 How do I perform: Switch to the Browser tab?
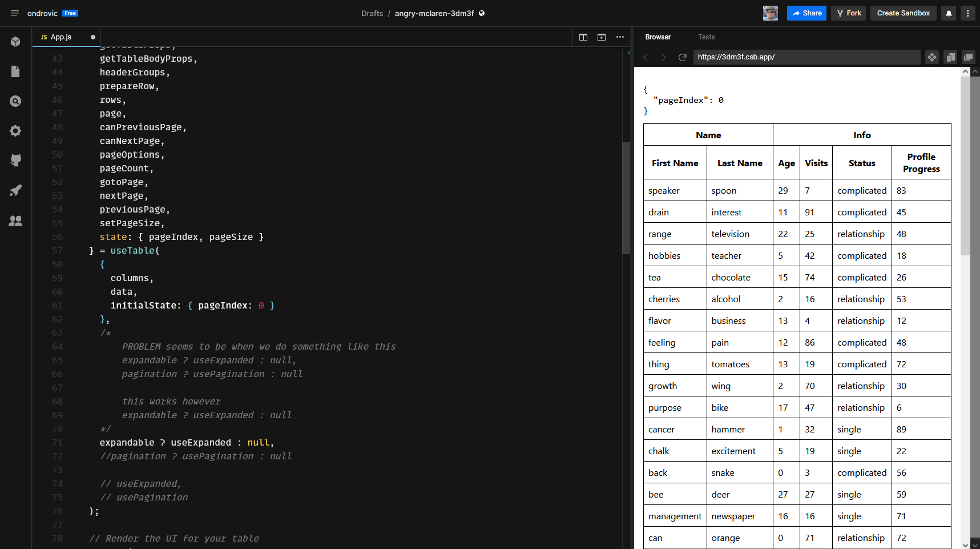(x=658, y=37)
